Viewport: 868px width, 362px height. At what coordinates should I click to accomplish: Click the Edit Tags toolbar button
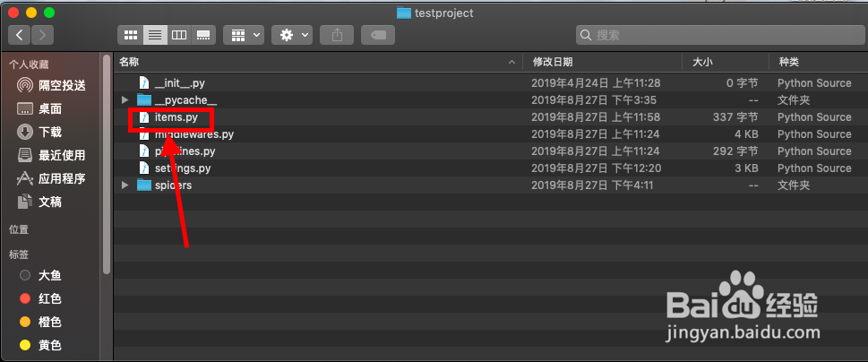(378, 35)
